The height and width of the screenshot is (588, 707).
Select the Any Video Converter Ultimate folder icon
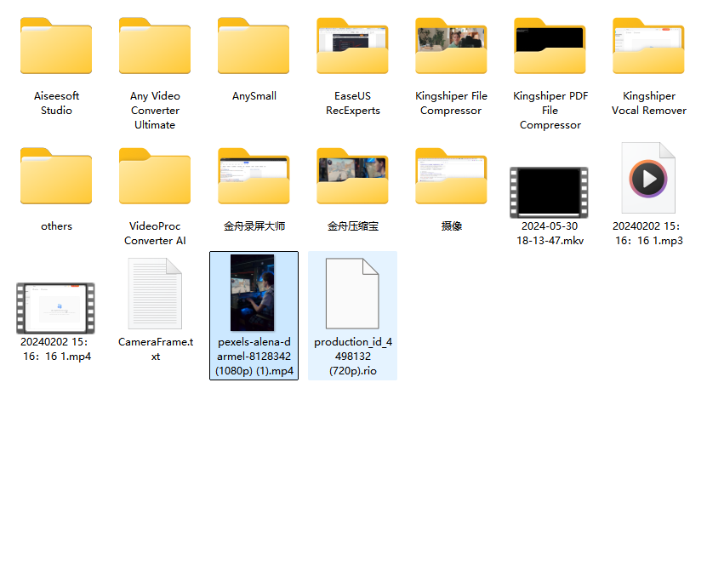(155, 46)
